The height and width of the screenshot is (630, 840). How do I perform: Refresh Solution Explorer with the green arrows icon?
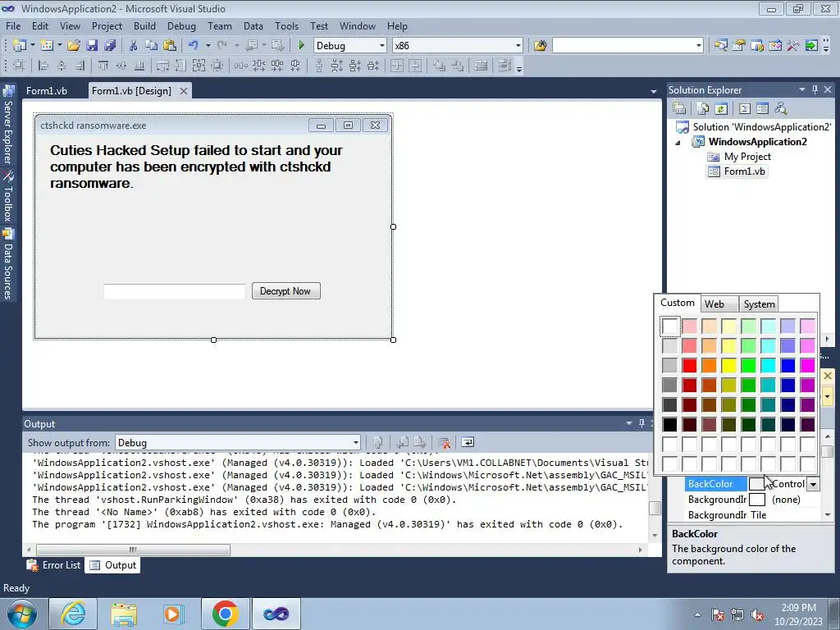(x=721, y=109)
